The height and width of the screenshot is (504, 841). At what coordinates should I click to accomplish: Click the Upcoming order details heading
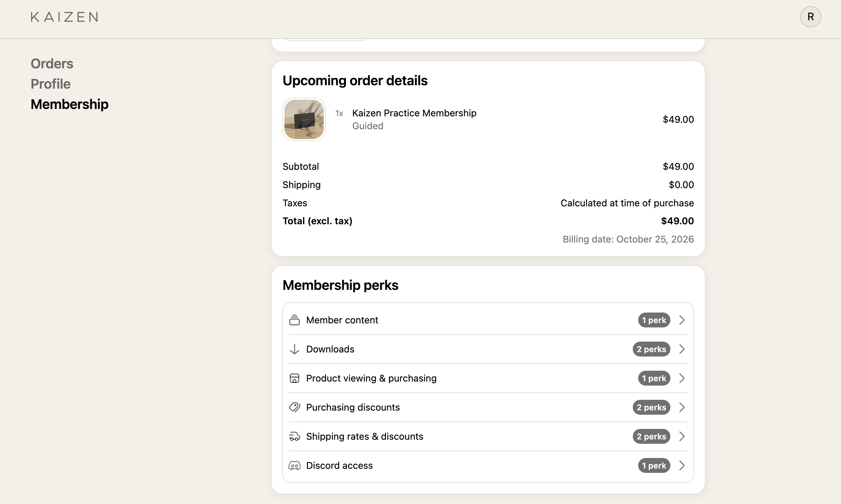click(x=355, y=81)
